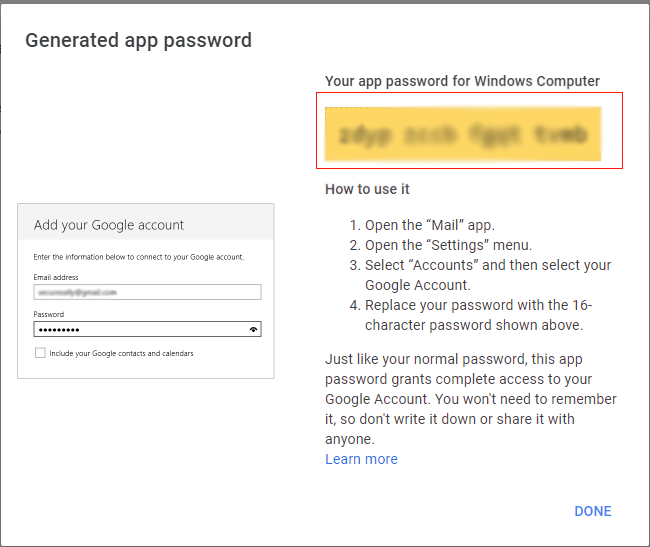Click step 3 Select Accounts instruction
This screenshot has width=650, height=547.
[x=480, y=275]
